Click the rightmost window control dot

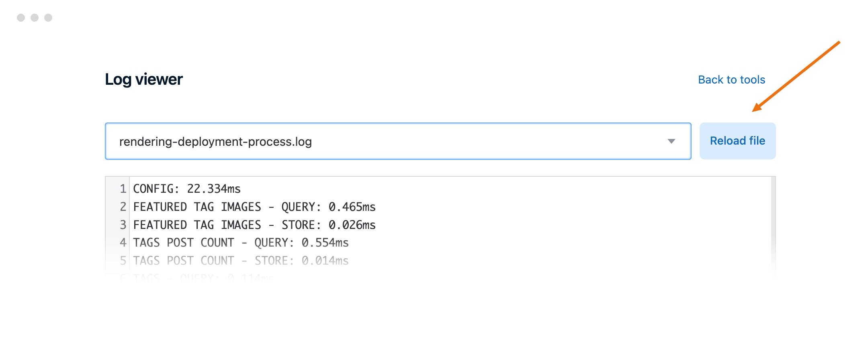point(49,18)
